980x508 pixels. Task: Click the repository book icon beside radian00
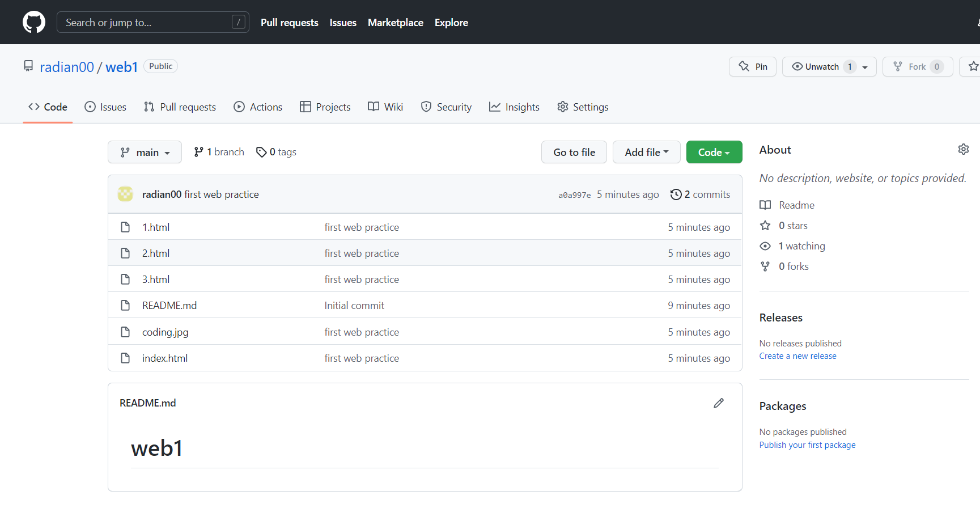pyautogui.click(x=28, y=66)
